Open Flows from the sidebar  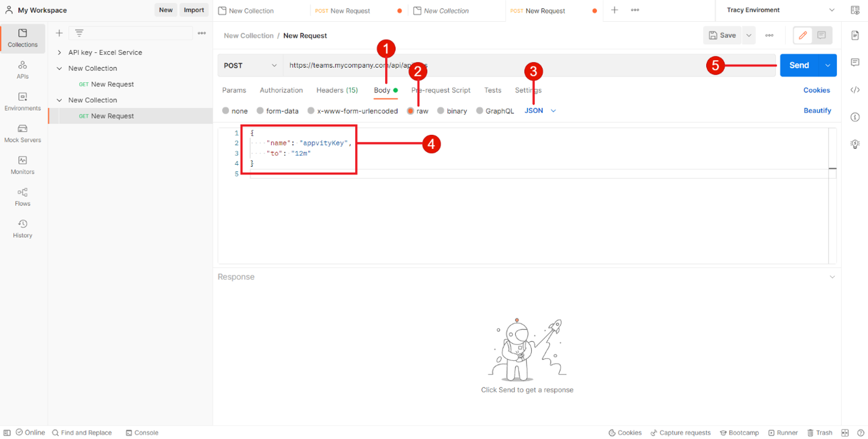[22, 197]
